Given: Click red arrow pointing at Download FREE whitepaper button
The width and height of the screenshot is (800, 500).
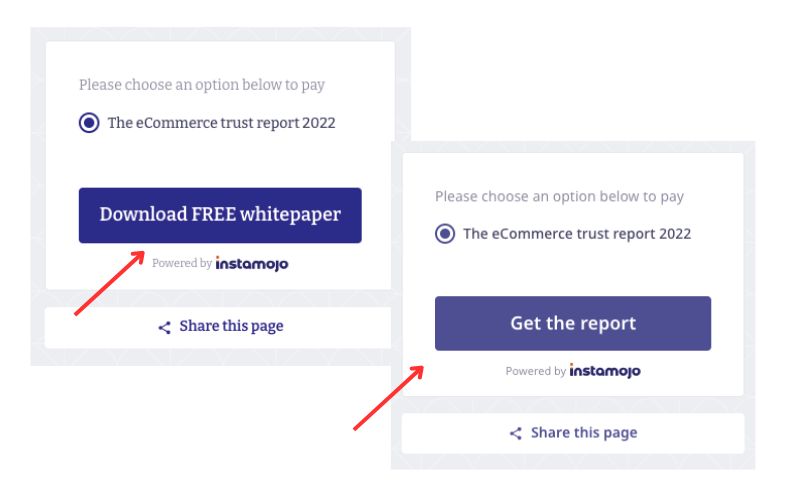Looking at the screenshot, I should [x=112, y=284].
